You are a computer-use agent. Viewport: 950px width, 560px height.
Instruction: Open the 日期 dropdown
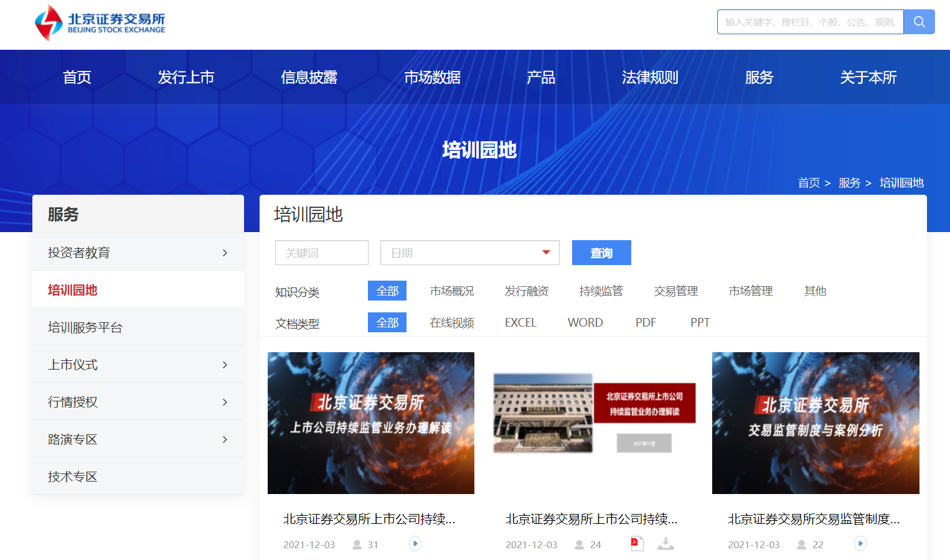tap(470, 253)
